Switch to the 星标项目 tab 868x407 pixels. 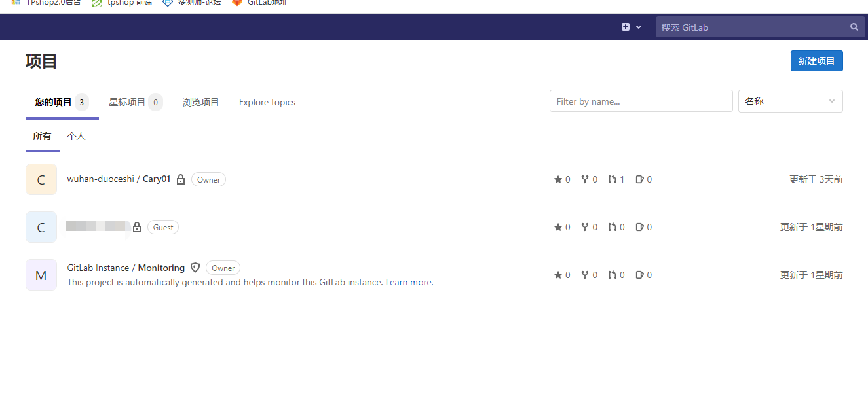(135, 102)
